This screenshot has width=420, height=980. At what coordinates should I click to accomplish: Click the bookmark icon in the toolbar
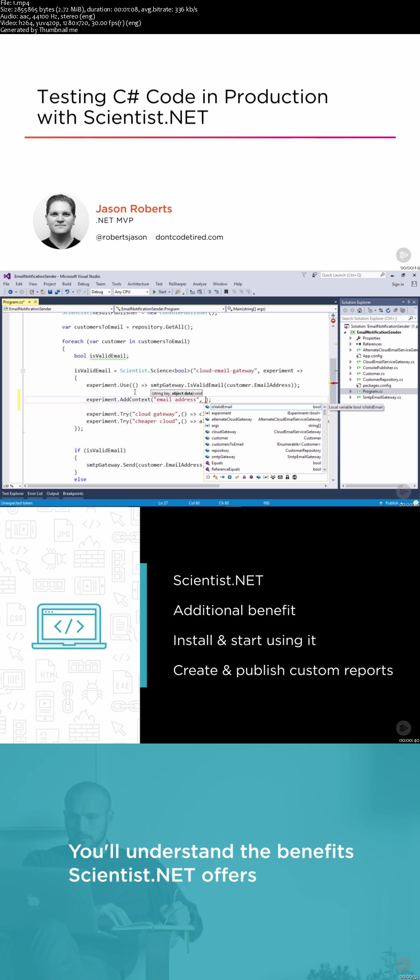[x=226, y=292]
